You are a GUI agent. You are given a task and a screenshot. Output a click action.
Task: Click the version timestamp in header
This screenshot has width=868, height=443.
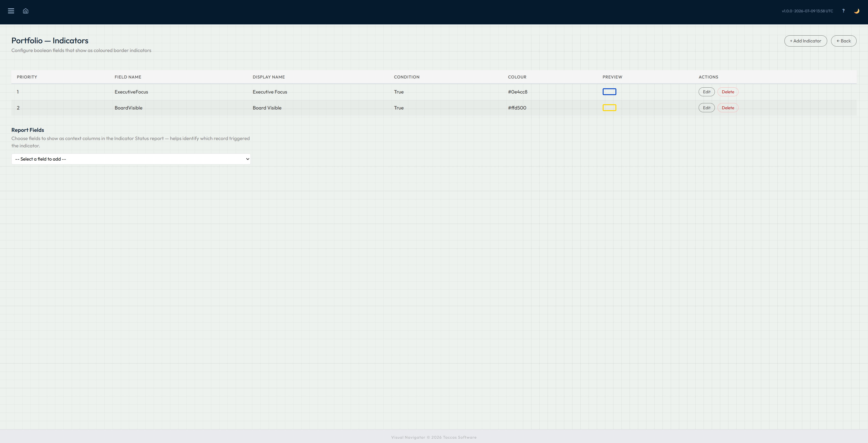[x=807, y=11]
